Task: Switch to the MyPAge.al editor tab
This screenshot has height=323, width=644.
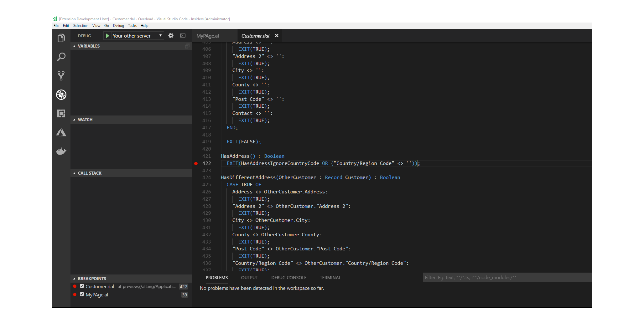Action: (207, 36)
